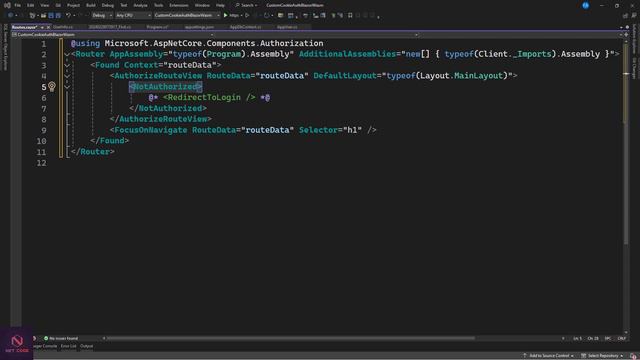The image size is (640, 360).
Task: Click the Hot Reload icon in toolbar
Action: pyautogui.click(x=267, y=16)
